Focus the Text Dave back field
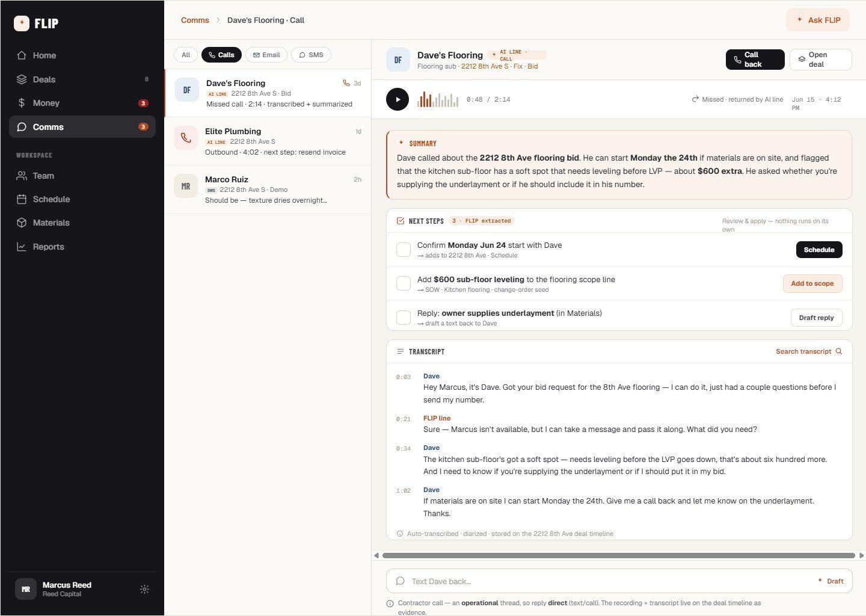This screenshot has height=616, width=866. click(x=619, y=581)
